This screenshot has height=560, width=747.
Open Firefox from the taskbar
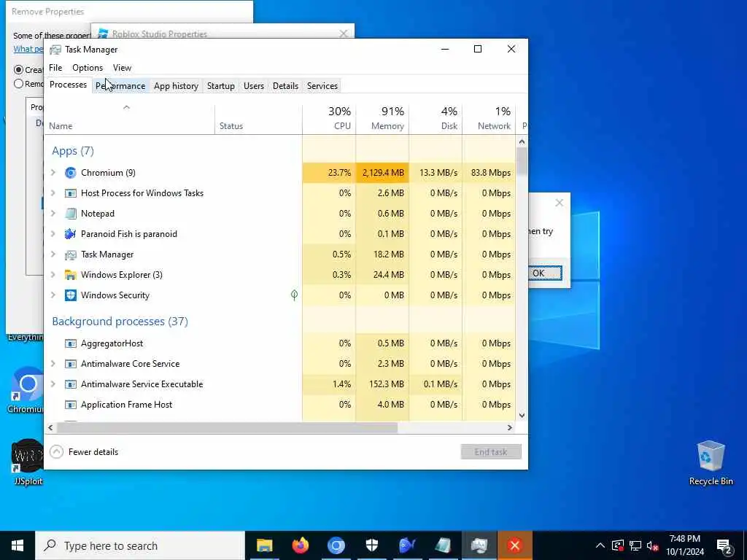click(x=300, y=545)
